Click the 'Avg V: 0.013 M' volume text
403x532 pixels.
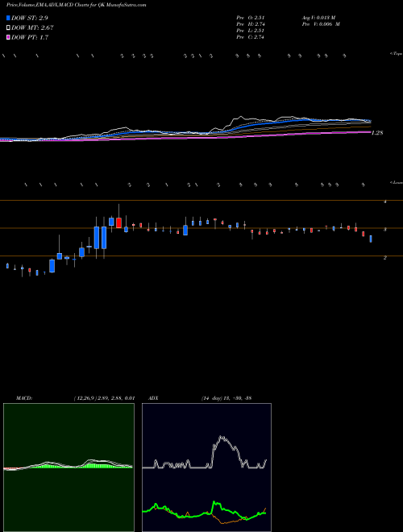[318, 17]
